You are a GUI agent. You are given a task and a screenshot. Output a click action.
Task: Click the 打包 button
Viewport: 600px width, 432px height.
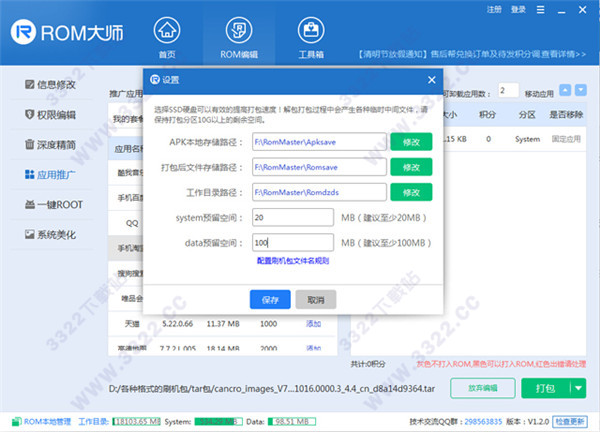point(546,388)
